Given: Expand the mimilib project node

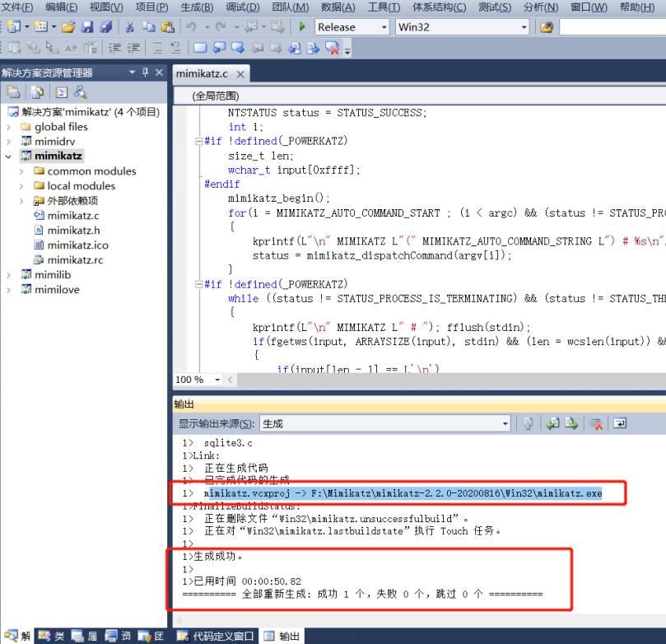Looking at the screenshot, I should [8, 275].
